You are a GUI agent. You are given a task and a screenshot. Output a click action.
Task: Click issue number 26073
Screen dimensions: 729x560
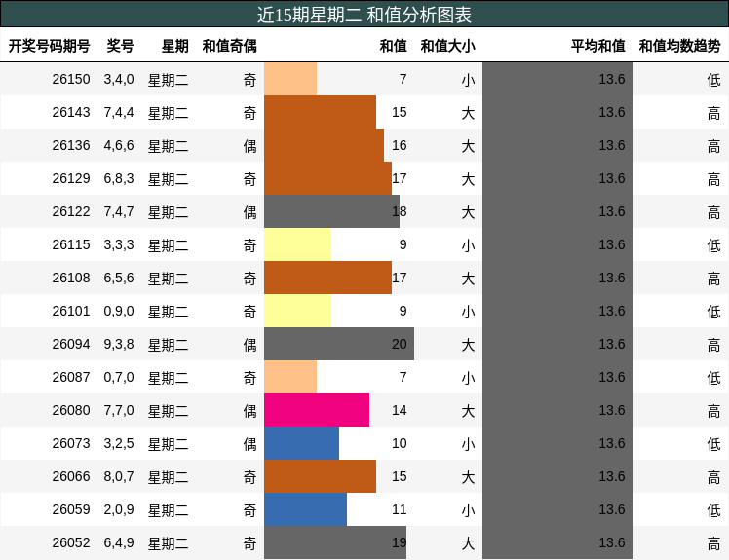coord(71,443)
